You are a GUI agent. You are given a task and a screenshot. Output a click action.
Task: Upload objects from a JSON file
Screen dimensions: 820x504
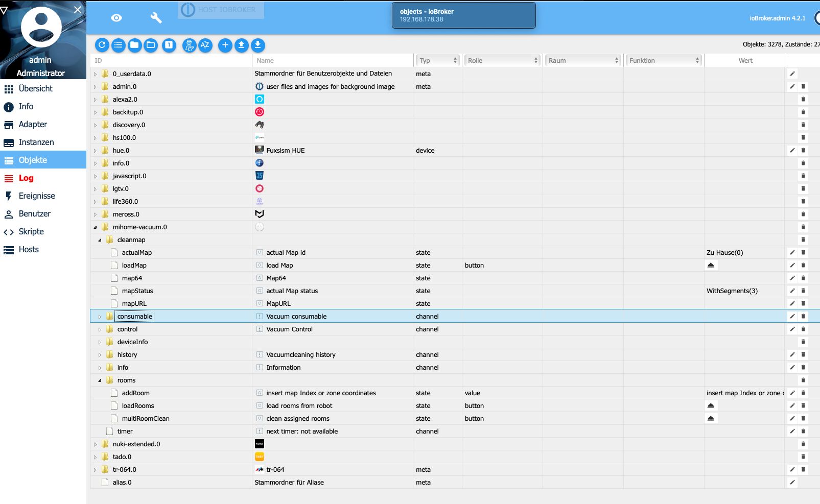click(x=242, y=45)
